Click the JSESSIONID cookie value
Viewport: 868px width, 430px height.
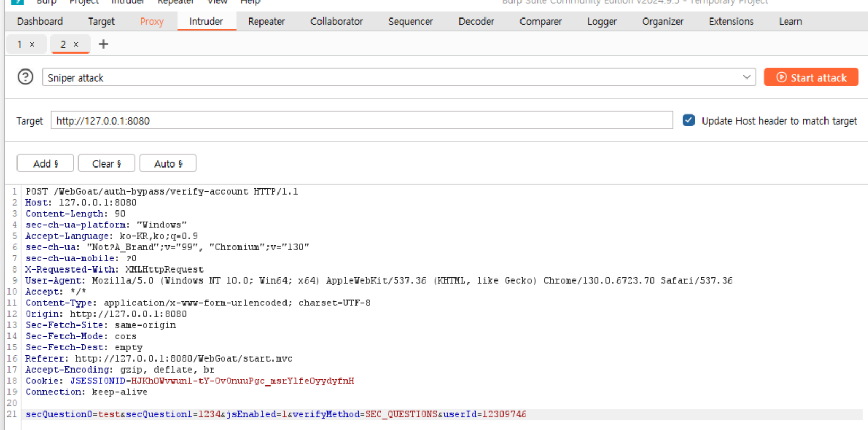point(242,381)
